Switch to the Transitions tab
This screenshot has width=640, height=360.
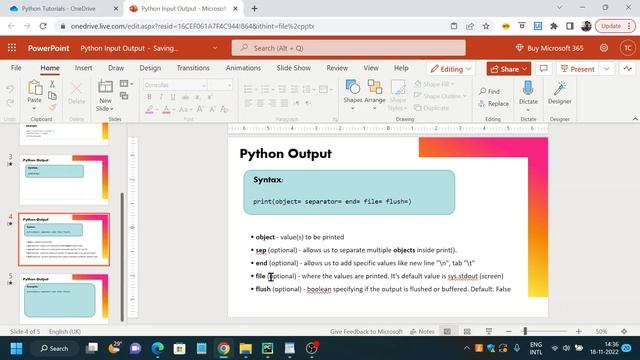coord(193,68)
